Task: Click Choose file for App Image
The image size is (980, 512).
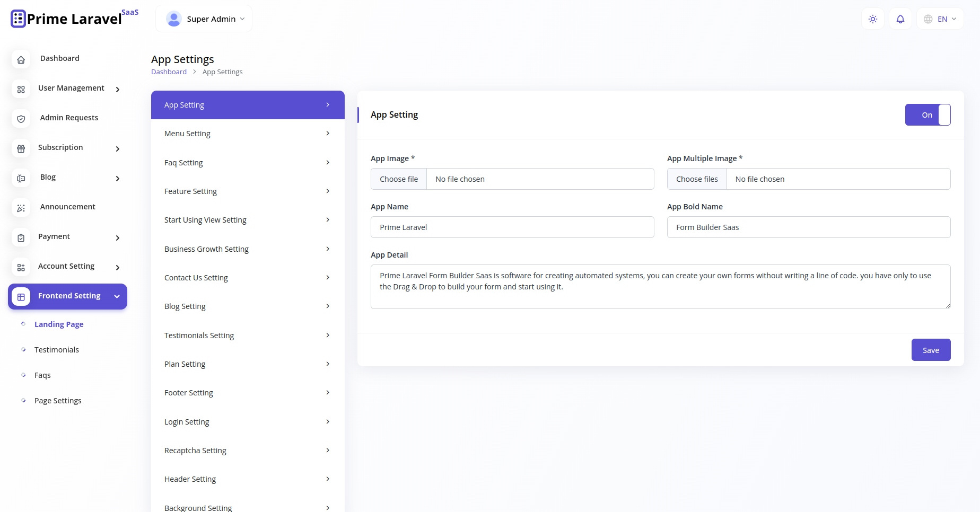Action: (399, 179)
